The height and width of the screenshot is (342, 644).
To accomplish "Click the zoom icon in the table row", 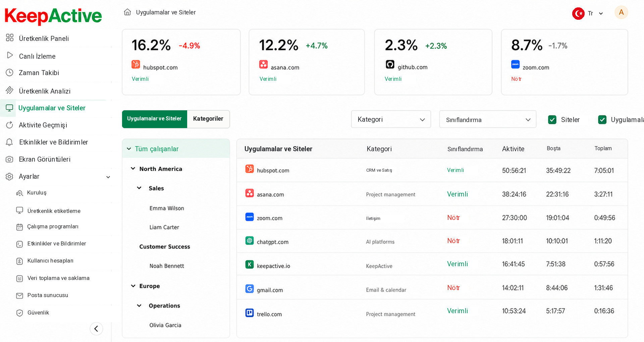I will tap(250, 217).
